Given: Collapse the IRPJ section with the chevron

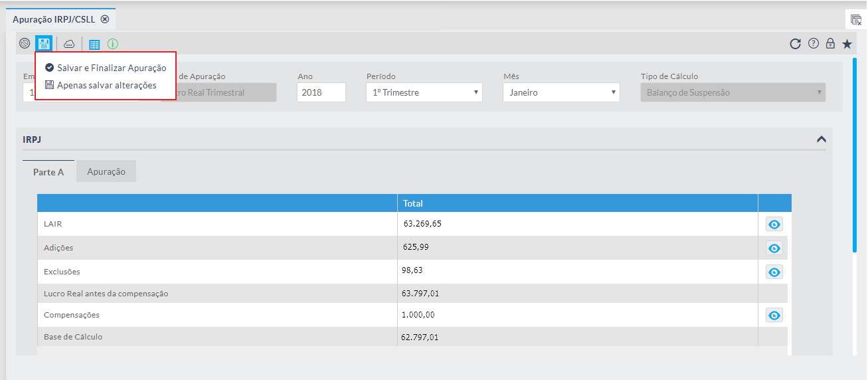Looking at the screenshot, I should pos(821,140).
